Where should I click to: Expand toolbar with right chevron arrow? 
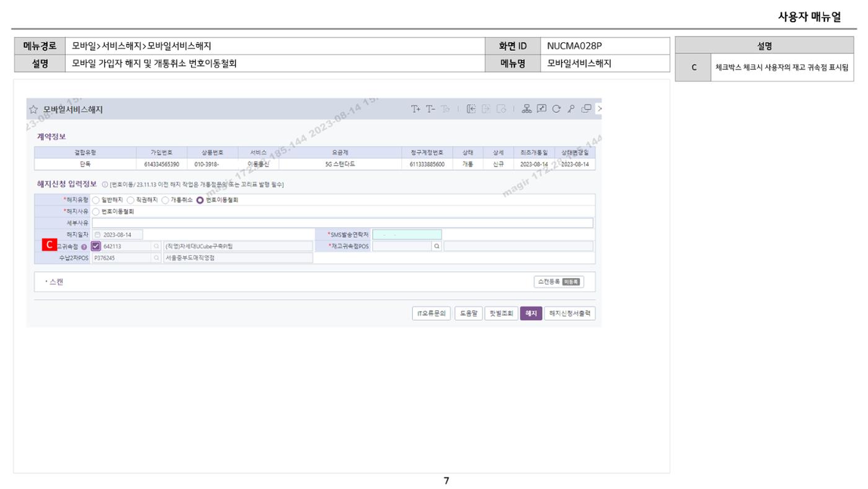599,109
